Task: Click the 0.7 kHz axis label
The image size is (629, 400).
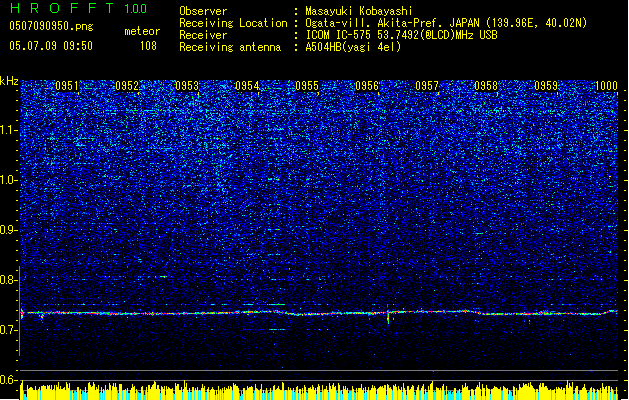Action: (8, 330)
